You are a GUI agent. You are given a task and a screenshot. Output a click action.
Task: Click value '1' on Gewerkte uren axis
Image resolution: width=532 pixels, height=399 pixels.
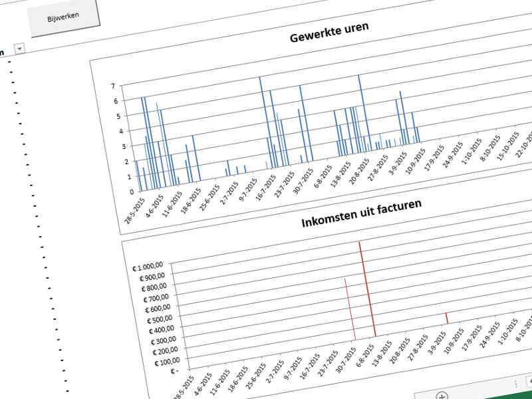click(129, 177)
